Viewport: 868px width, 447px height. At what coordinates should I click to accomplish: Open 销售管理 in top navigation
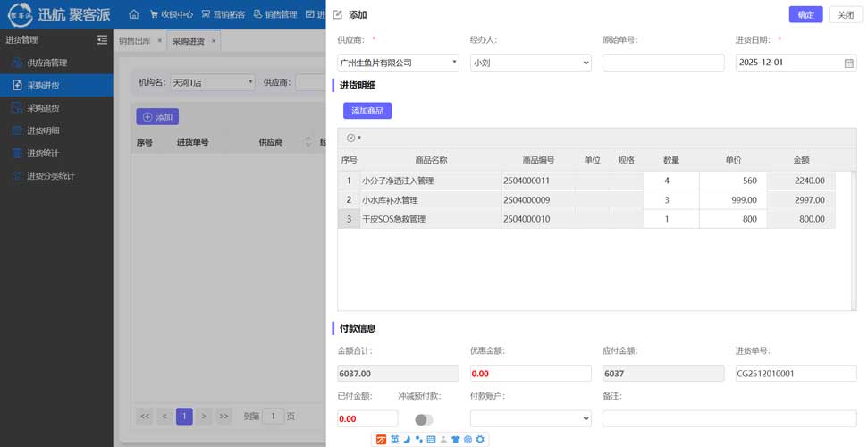click(275, 14)
